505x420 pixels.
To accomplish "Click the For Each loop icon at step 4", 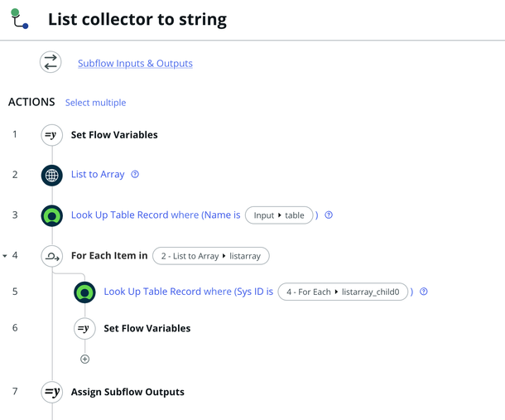I will pos(51,256).
